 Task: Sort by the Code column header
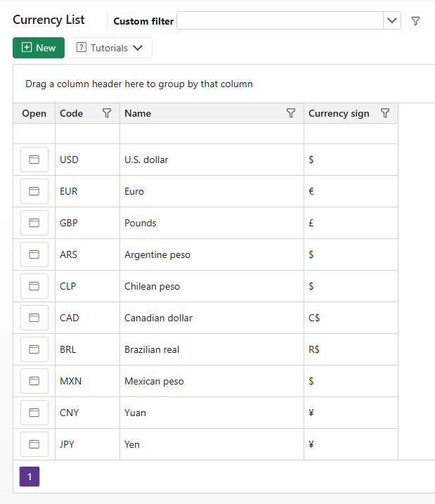(x=71, y=113)
